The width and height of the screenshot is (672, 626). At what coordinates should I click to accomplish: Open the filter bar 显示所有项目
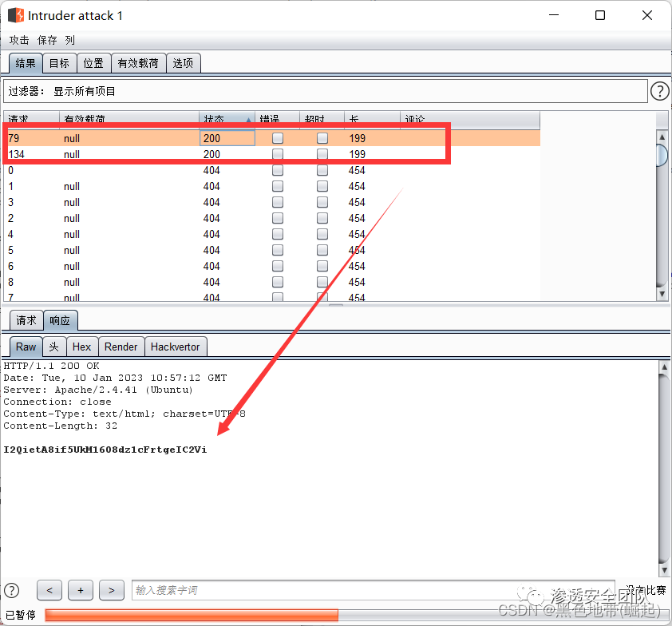[326, 91]
